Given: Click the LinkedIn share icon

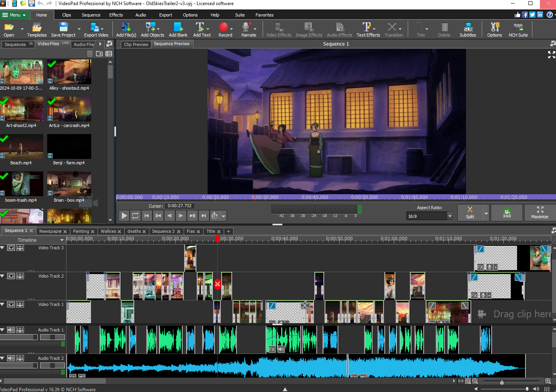Looking at the screenshot, I should coord(540,15).
